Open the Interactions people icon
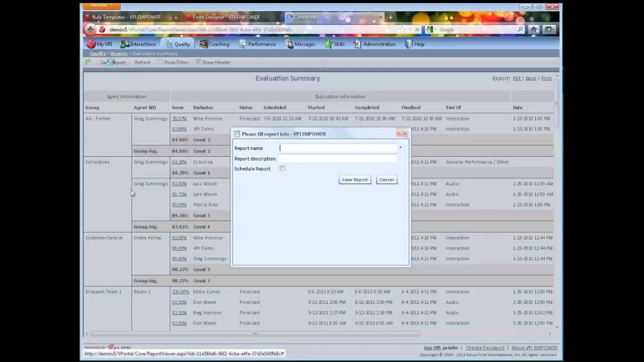Screen dimensions: 644x362 [125, 44]
